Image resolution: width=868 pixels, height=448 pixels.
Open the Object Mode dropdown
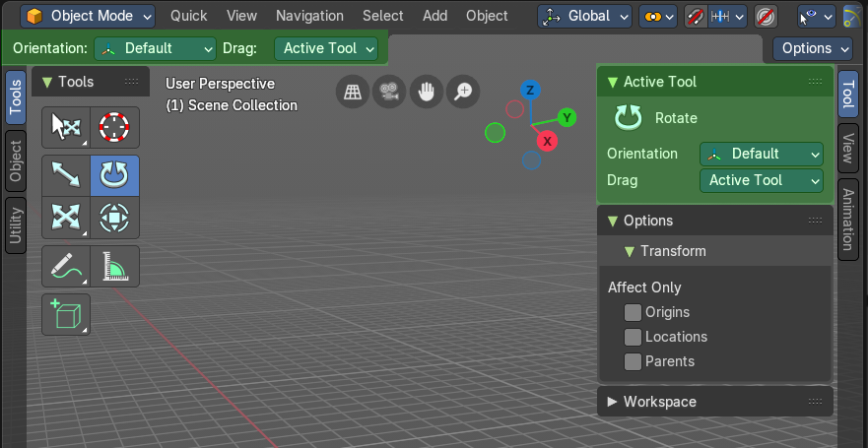88,16
